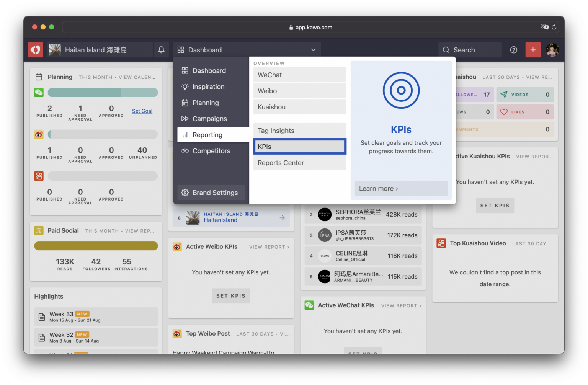Screen dimensions: 588x385
Task: Click the Search input field
Action: tap(471, 50)
